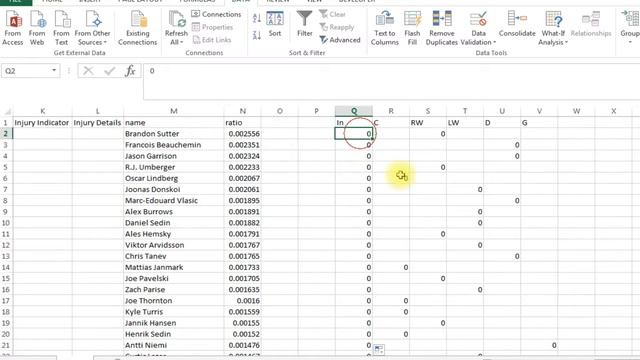This screenshot has width=640, height=360.
Task: Click Remove Duplicates
Action: point(442,28)
